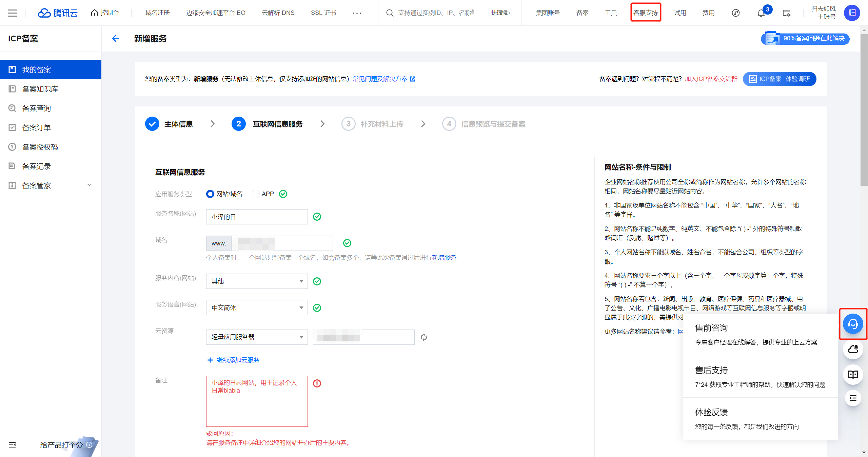
Task: Open the notification bell icon
Action: [761, 13]
